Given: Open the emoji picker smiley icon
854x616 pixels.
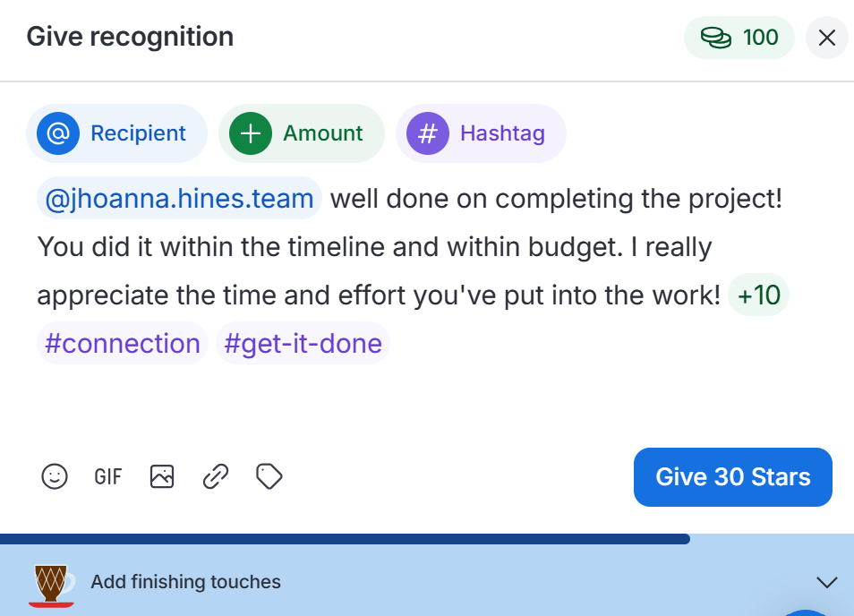Looking at the screenshot, I should 55,476.
